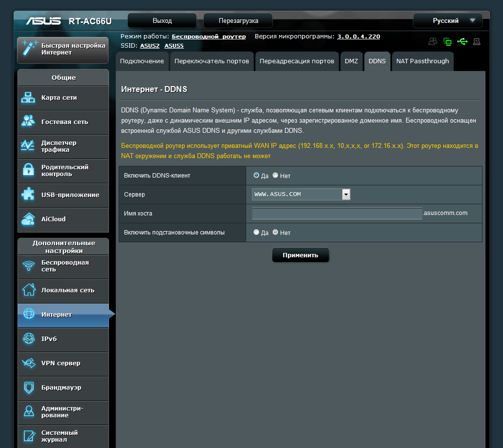Open Локальная сеть house icon
503x448 pixels.
29,290
